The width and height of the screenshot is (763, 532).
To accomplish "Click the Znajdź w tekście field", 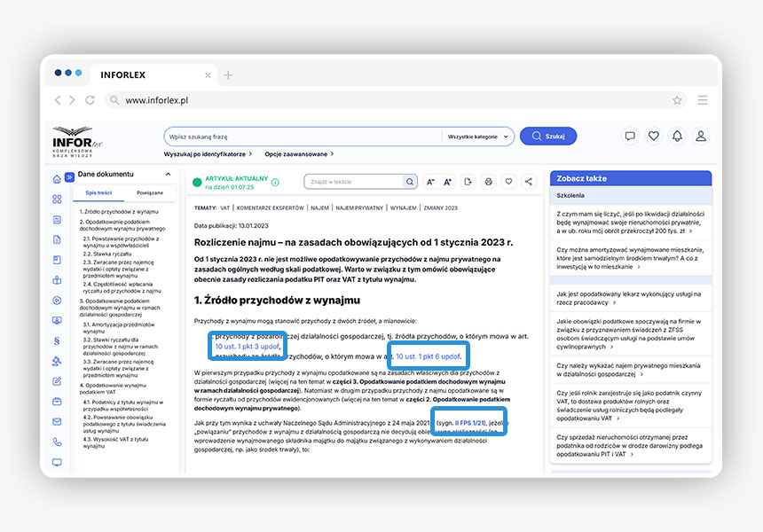I will point(354,182).
